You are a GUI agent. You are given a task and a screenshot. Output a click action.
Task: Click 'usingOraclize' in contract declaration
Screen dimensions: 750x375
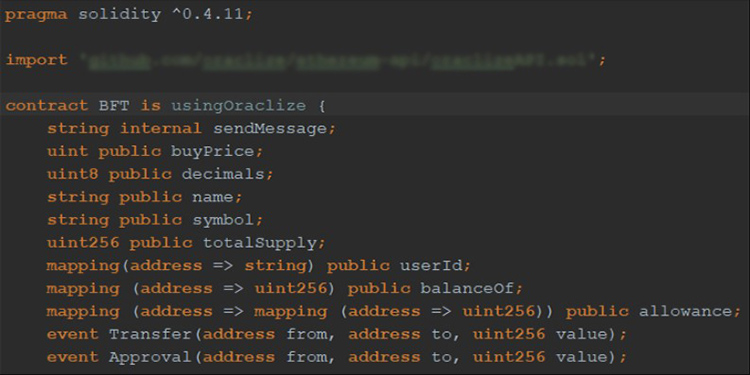pos(239,106)
